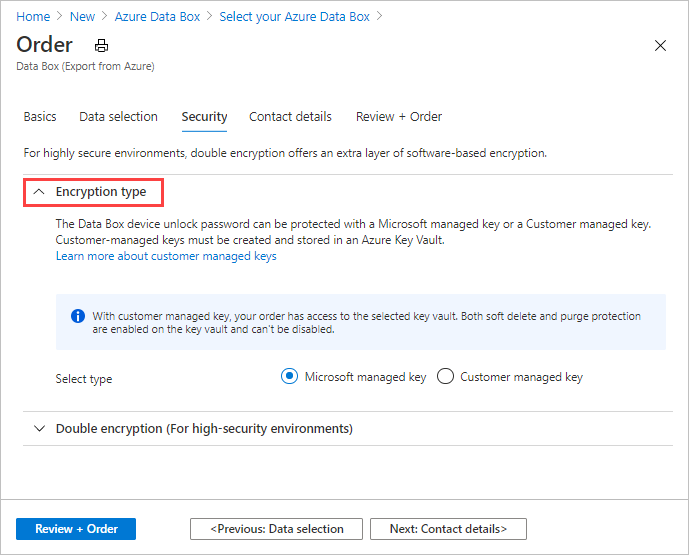Click the New breadcrumb link

pos(84,17)
